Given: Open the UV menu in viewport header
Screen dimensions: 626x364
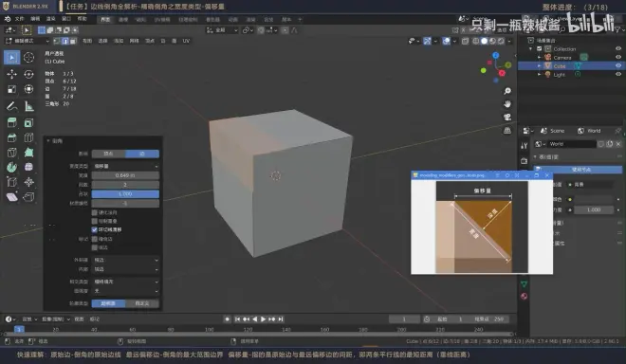Looking at the screenshot, I should (186, 41).
